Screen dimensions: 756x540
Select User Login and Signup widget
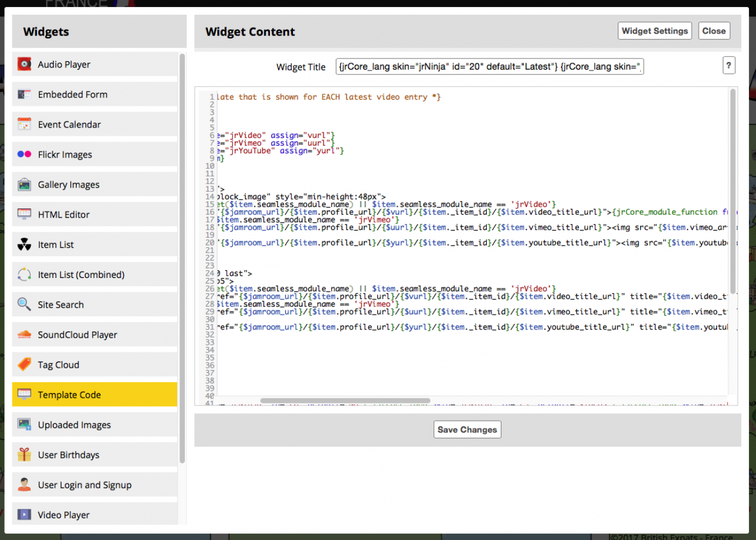[x=84, y=485]
